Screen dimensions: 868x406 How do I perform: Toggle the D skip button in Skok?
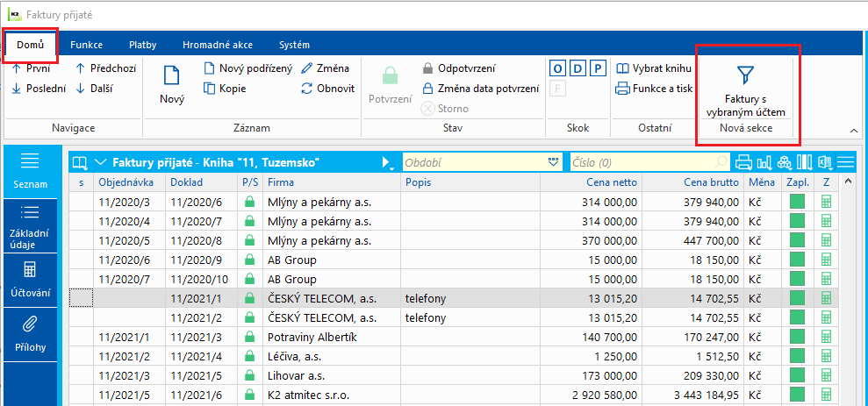coord(577,68)
